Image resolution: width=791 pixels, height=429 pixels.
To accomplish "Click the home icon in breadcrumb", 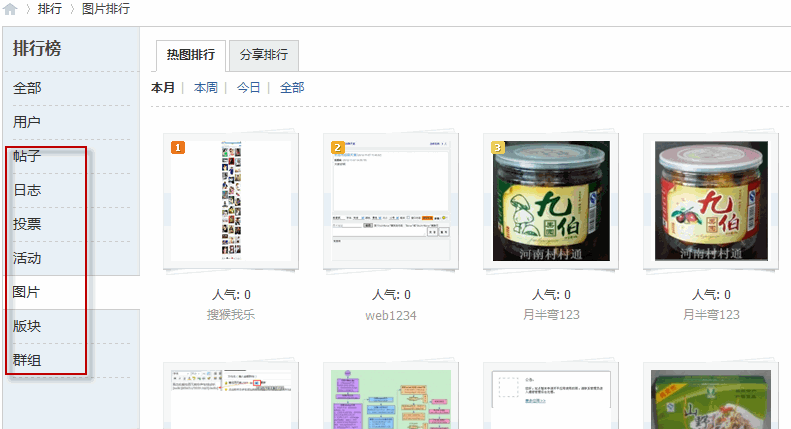I will pos(11,9).
